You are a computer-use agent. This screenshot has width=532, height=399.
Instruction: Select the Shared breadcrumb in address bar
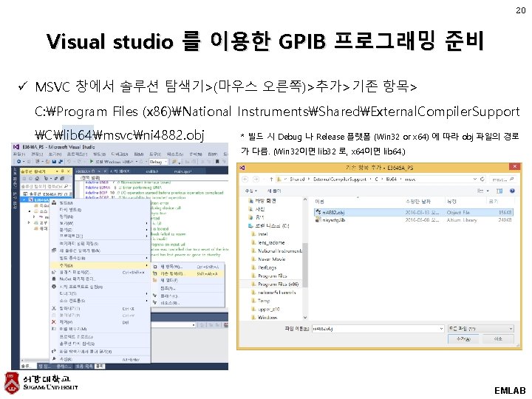coord(297,179)
